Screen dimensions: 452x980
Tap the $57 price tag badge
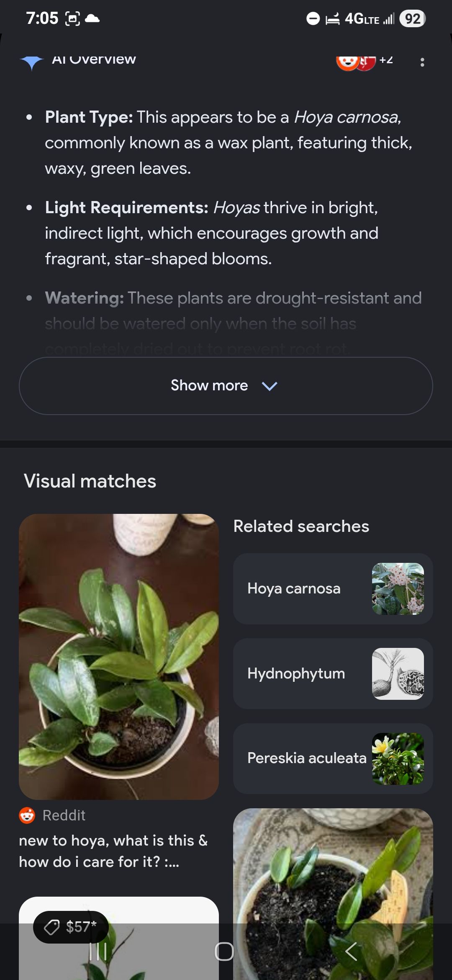(x=71, y=927)
